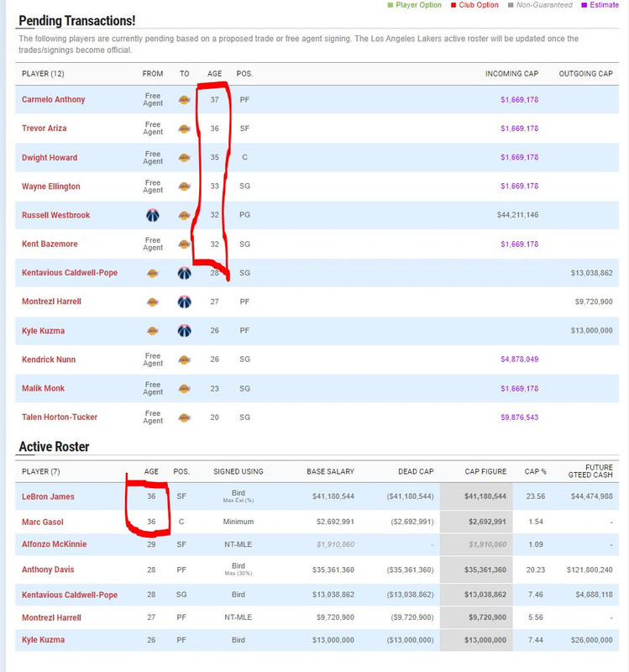Click Lakers logo in Talen Horton-Tucker row
This screenshot has width=629, height=672.
point(184,417)
